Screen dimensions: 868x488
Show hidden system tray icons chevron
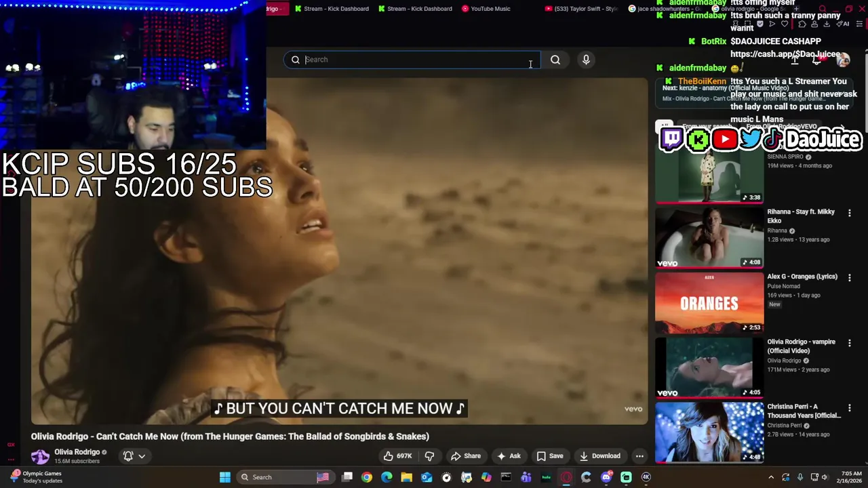(772, 477)
